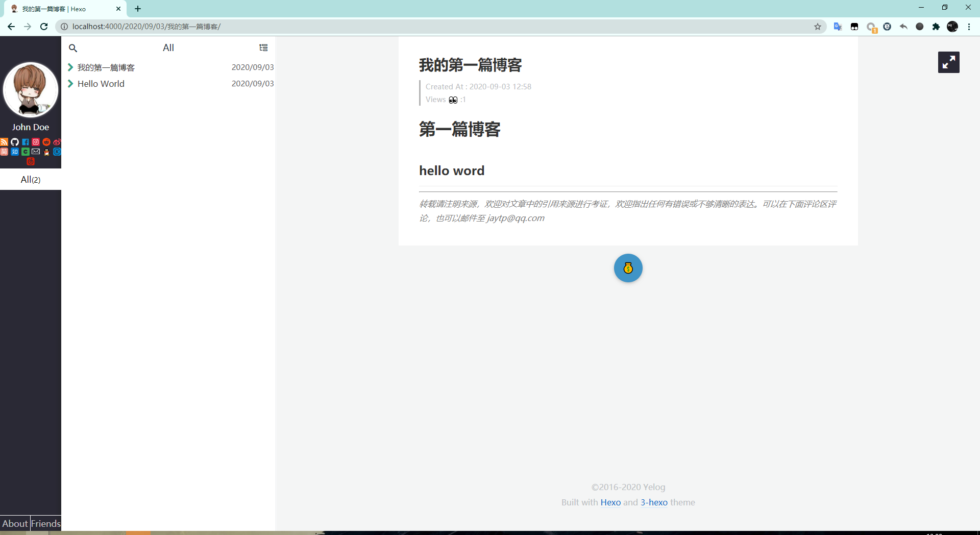Expand the Hello World post chevron
Viewport: 980px width, 535px height.
[x=70, y=84]
